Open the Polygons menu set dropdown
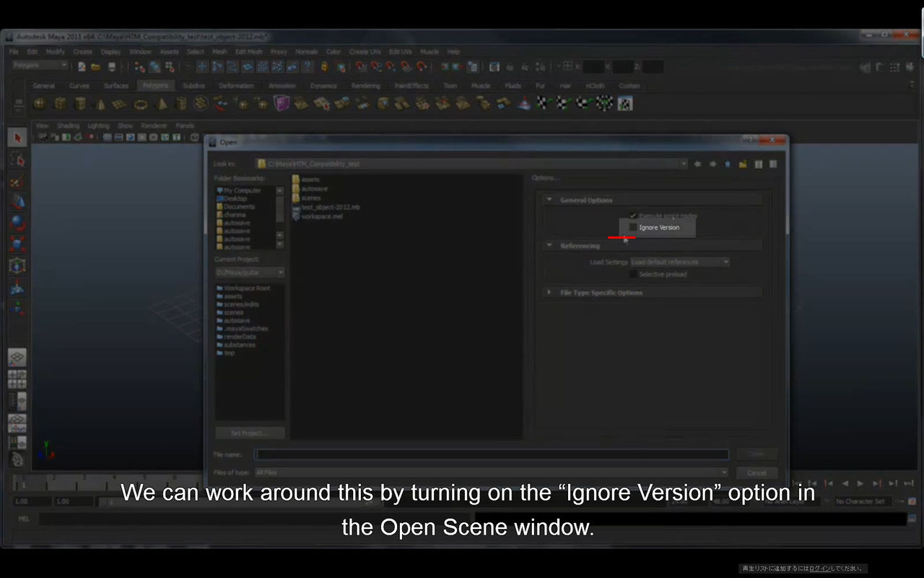This screenshot has width=924, height=578. coord(40,66)
